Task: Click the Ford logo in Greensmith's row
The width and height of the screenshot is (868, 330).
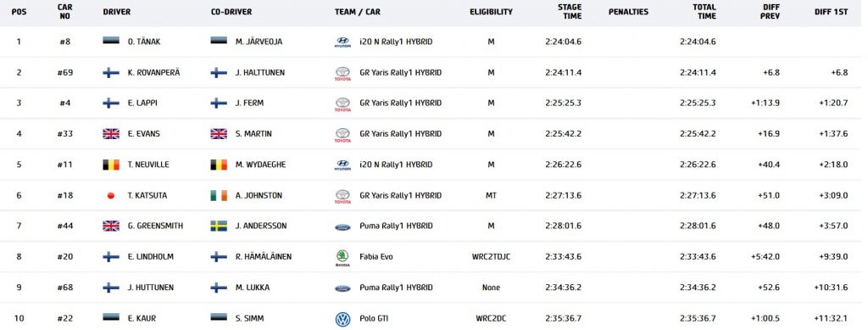Action: pos(342,227)
